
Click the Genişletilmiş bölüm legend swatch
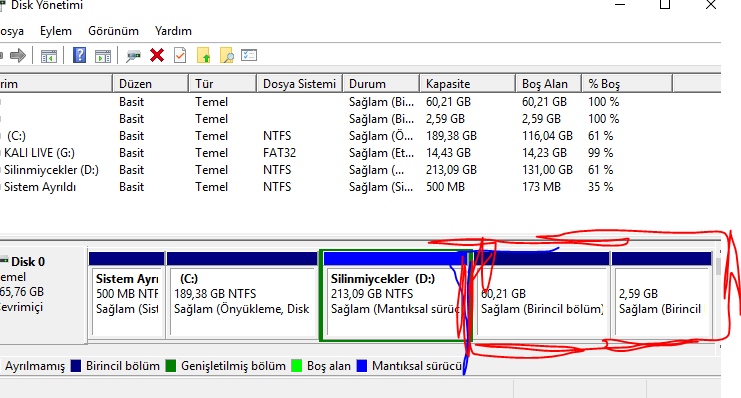(171, 366)
